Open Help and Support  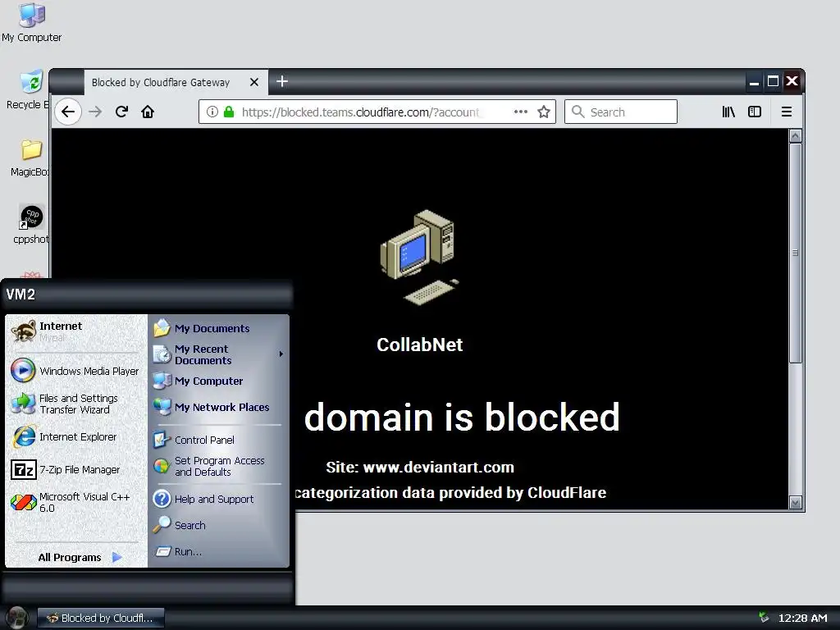click(218, 499)
